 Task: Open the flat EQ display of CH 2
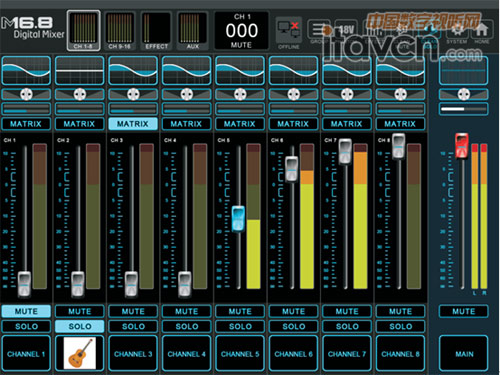tap(79, 71)
